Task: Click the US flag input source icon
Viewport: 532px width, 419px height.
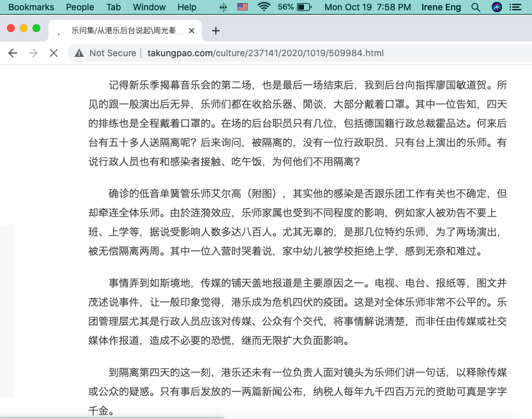Action: (243, 7)
